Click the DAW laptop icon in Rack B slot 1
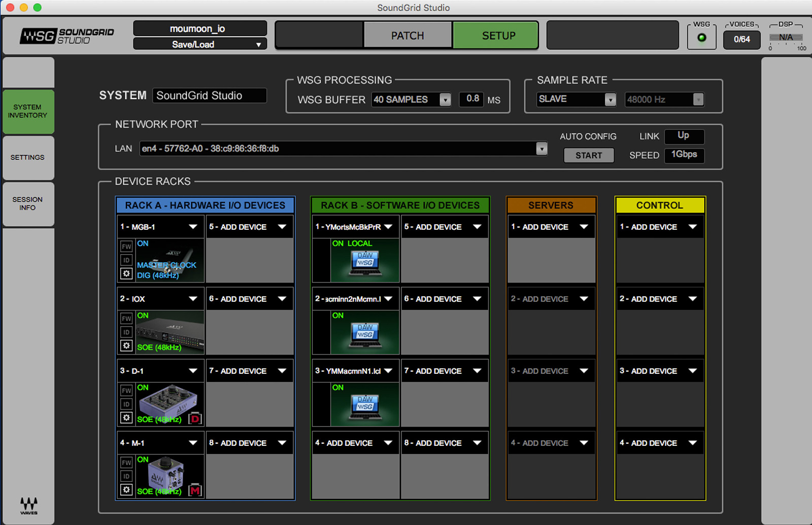The width and height of the screenshot is (812, 525). pyautogui.click(x=365, y=263)
